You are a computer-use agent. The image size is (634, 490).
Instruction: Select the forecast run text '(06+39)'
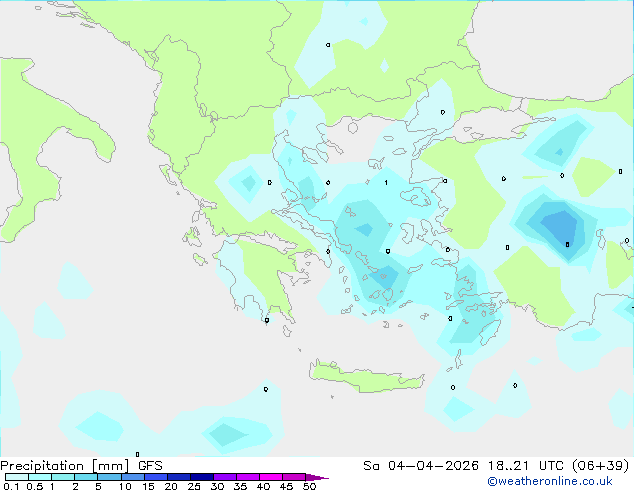(600, 466)
